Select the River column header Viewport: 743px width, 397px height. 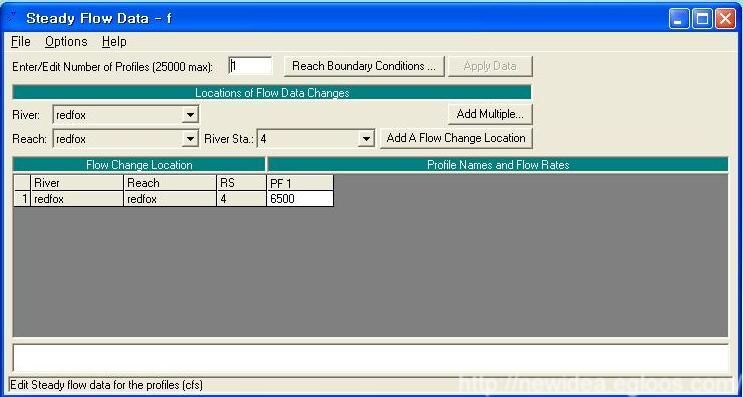pos(77,183)
